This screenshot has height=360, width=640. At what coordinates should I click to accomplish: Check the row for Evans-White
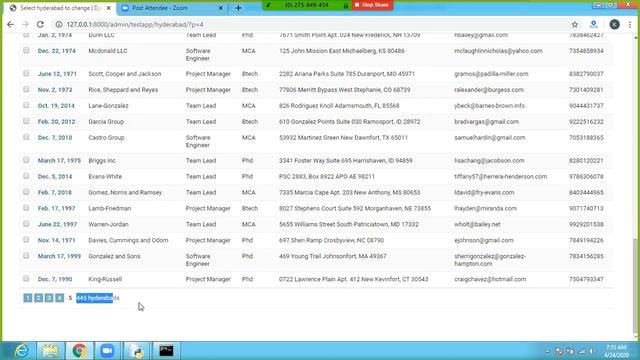(26, 176)
